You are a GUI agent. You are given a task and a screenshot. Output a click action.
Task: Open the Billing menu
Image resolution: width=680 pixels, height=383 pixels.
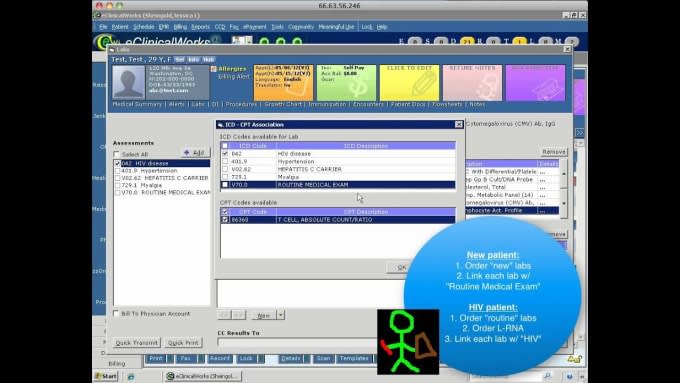(x=180, y=27)
